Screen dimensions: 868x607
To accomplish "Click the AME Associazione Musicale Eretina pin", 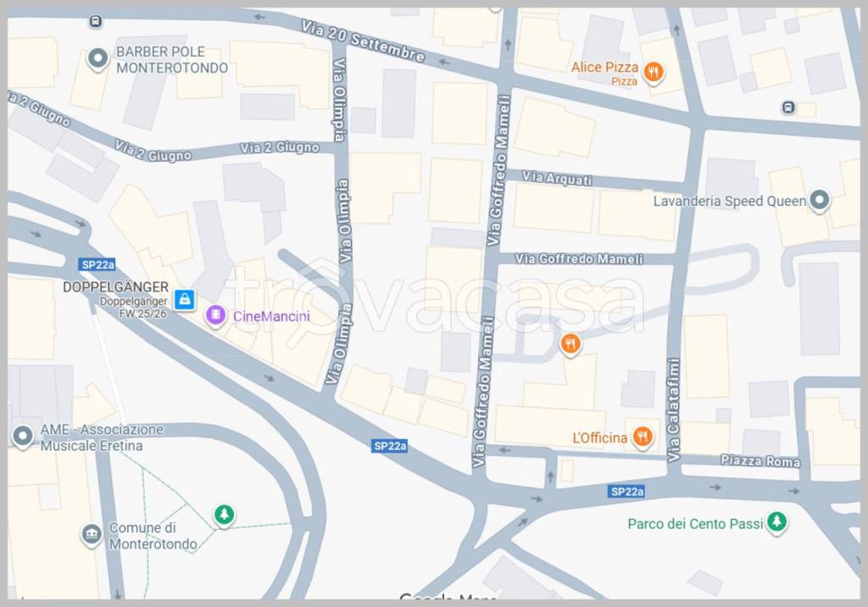I will tap(23, 437).
